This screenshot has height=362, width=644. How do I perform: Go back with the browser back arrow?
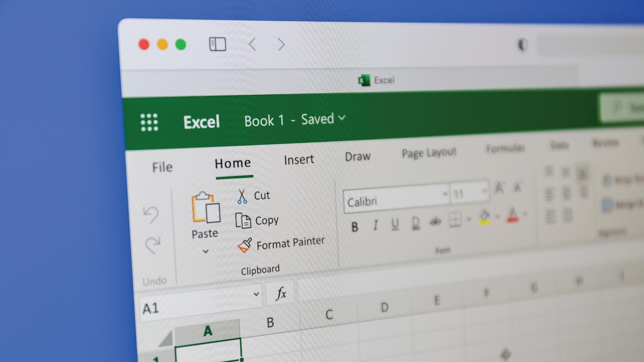[252, 44]
